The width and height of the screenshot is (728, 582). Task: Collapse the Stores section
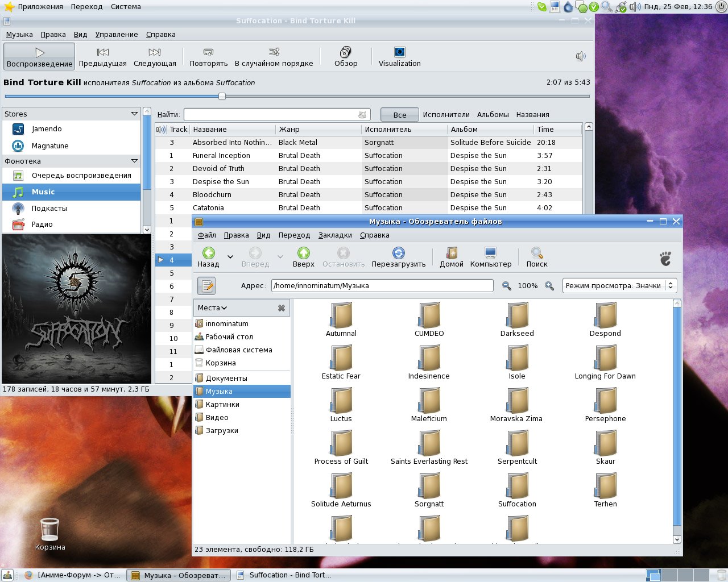click(134, 114)
